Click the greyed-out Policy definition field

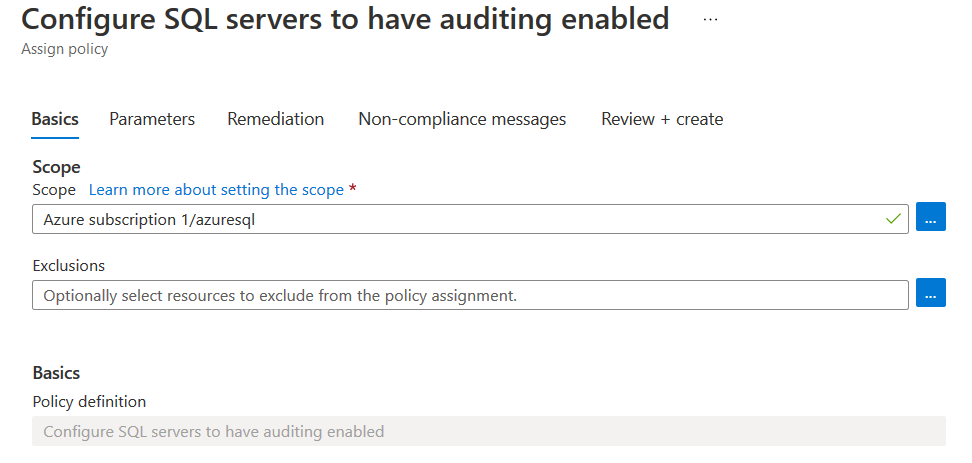coord(488,432)
